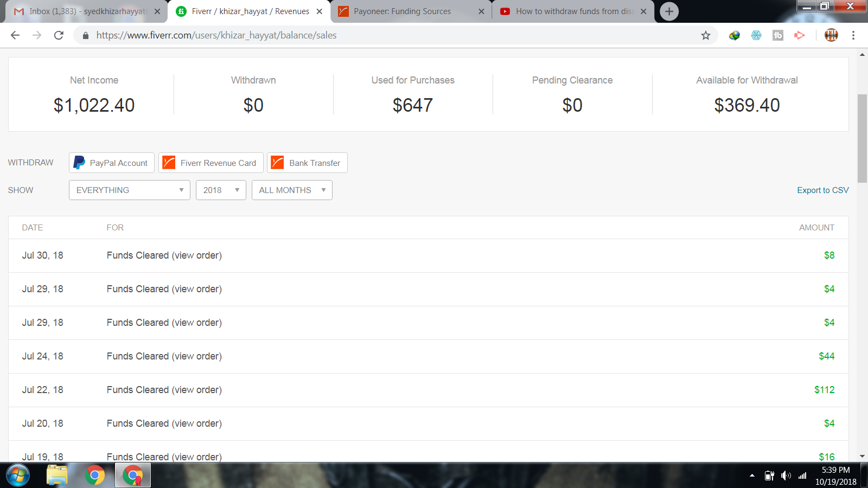
Task: Click the page vertical scrollbar thumb
Action: click(862, 138)
